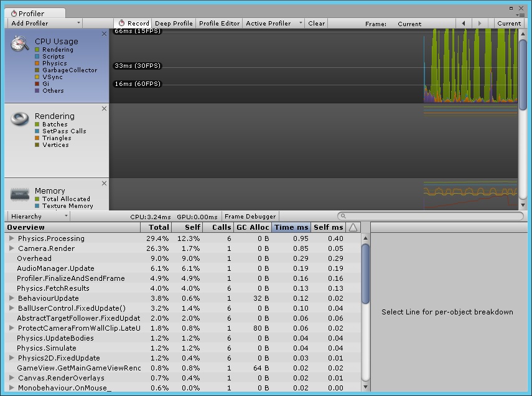Viewport: 532px width, 396px height.
Task: Step to the next frame arrow
Action: pyautogui.click(x=479, y=24)
